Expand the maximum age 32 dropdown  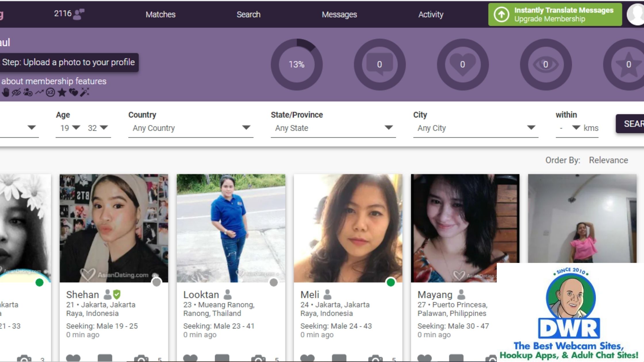(x=98, y=128)
